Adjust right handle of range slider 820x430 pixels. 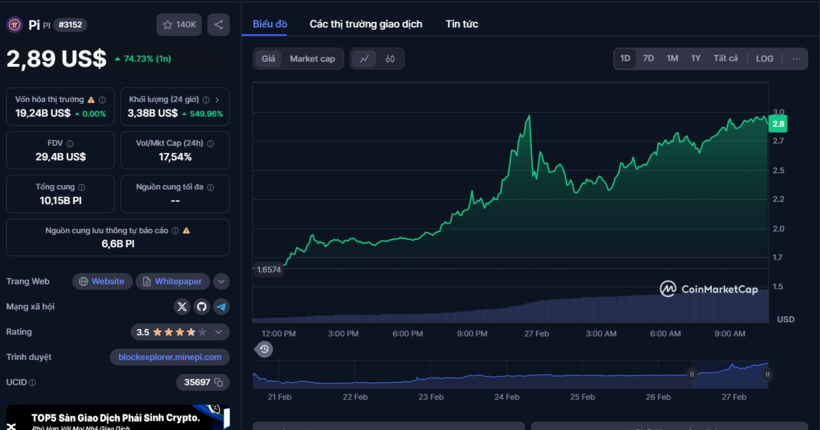pyautogui.click(x=768, y=374)
